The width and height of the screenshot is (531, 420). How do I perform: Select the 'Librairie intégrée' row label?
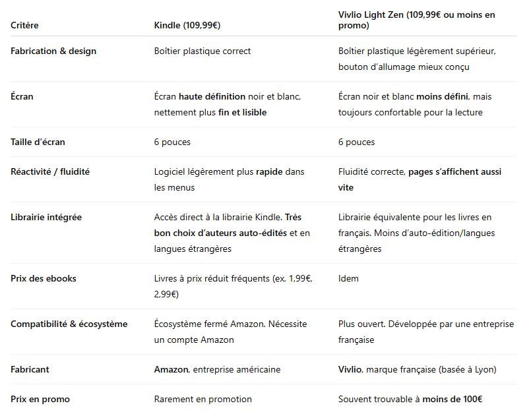(46, 217)
